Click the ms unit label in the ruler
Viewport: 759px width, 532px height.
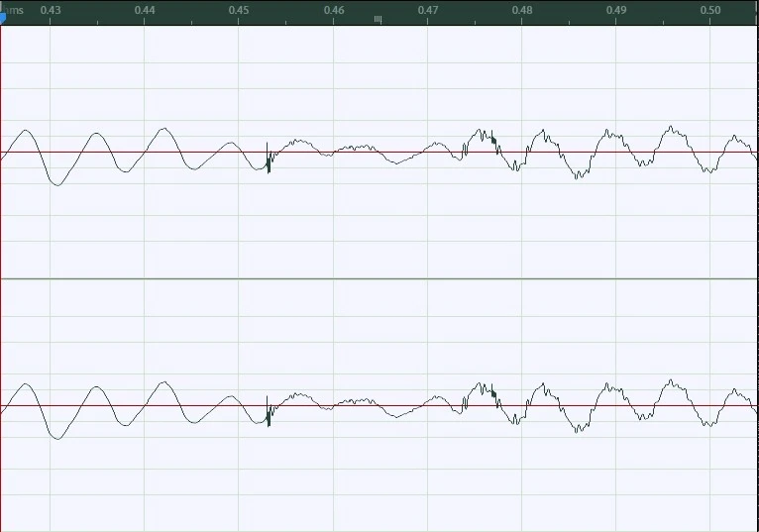15,9
